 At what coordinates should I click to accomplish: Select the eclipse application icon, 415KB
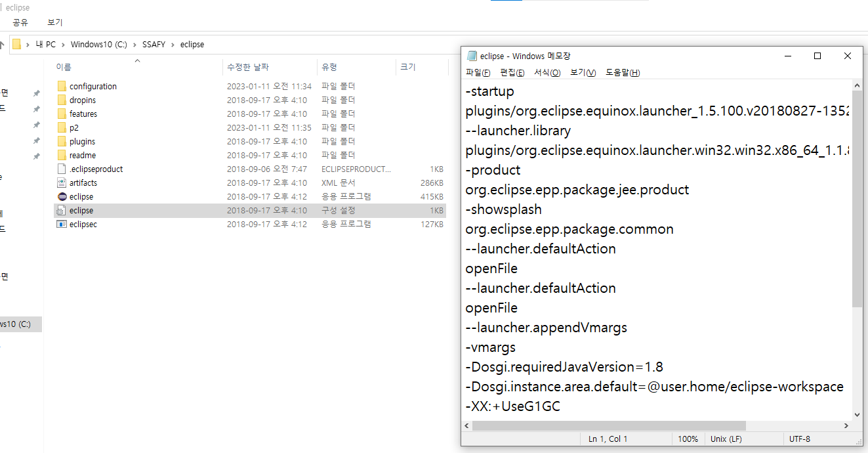(x=62, y=196)
